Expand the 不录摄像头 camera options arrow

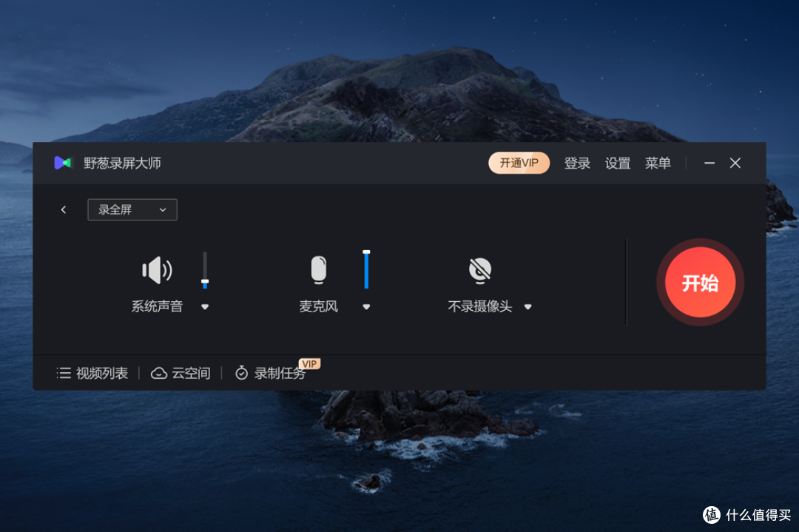coord(528,307)
